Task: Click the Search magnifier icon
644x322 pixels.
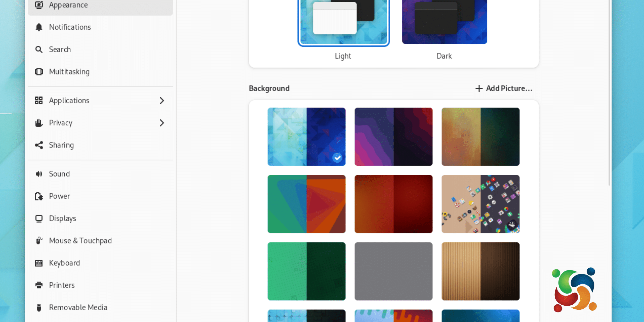Action: 39,49
